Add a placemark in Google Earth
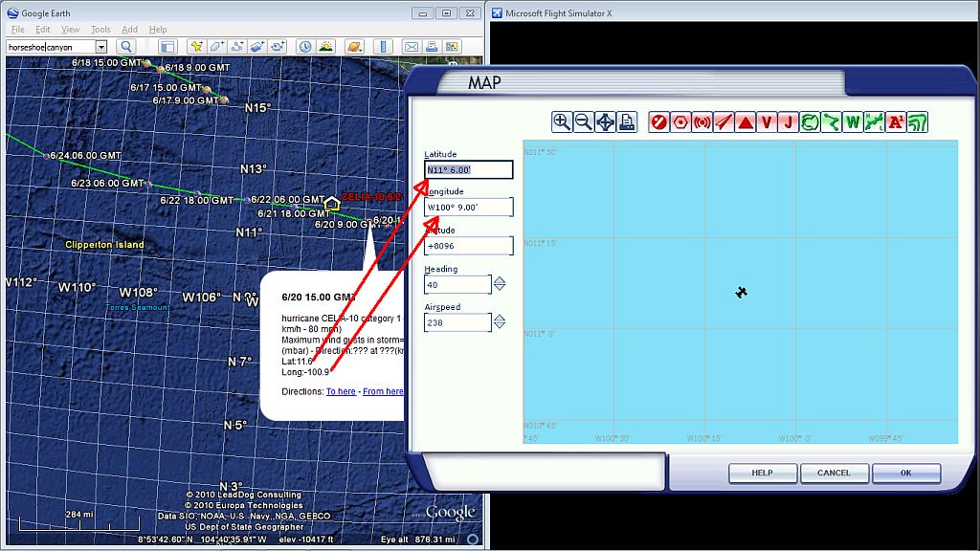The width and height of the screenshot is (980, 551). (196, 47)
